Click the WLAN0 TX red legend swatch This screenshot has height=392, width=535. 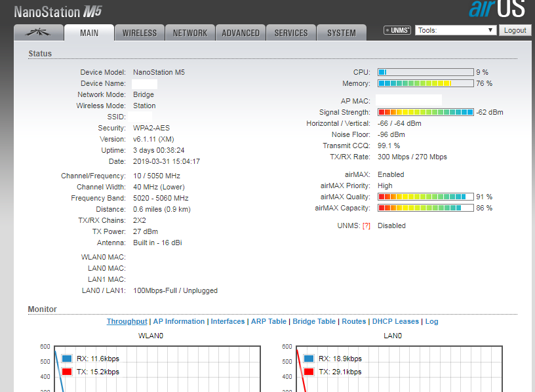tap(67, 372)
